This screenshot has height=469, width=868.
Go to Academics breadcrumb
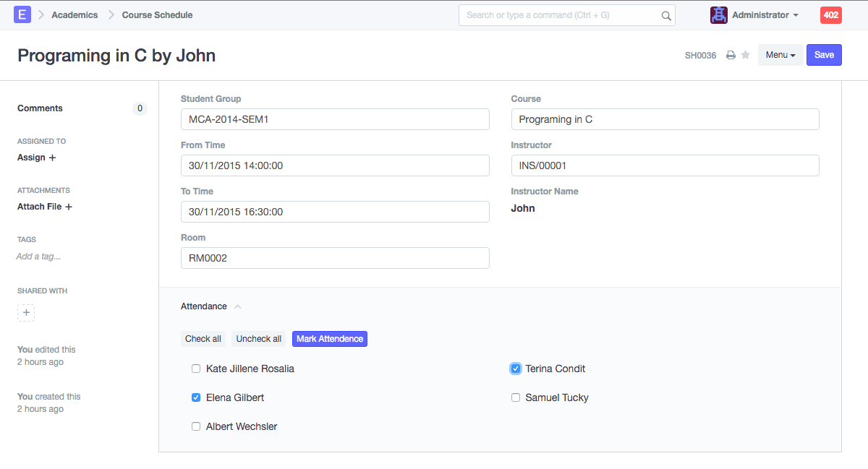pyautogui.click(x=75, y=15)
